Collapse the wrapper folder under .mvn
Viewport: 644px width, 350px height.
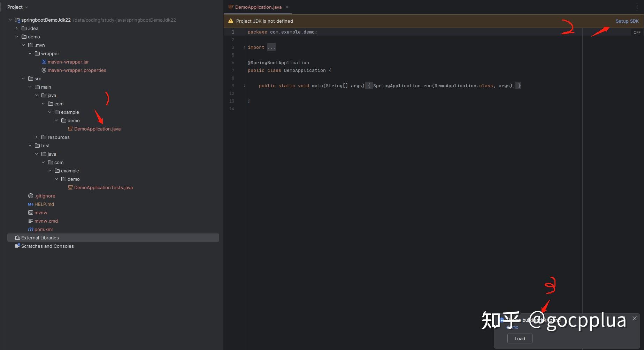point(30,53)
